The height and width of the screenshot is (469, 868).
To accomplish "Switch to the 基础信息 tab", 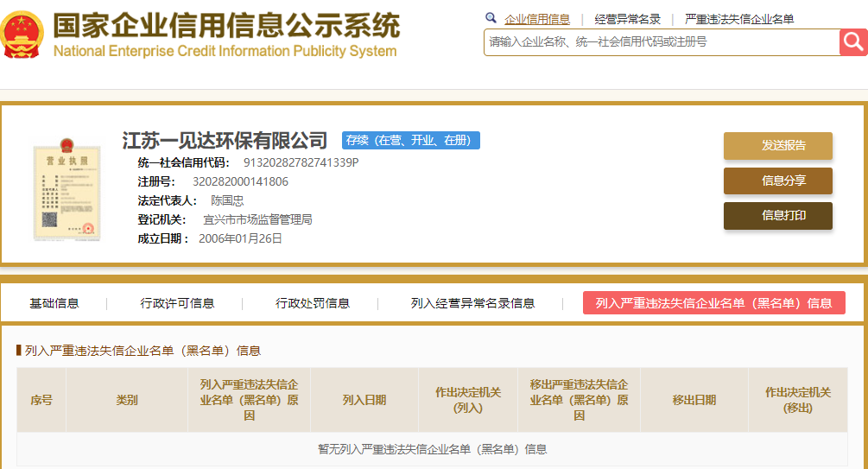I will (x=54, y=303).
